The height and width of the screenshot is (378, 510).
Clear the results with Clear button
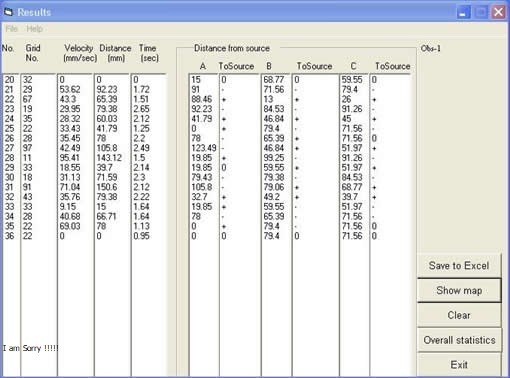[x=459, y=315]
